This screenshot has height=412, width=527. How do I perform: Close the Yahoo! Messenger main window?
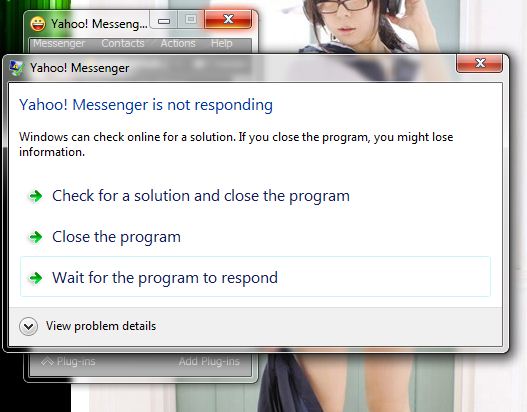coord(228,19)
